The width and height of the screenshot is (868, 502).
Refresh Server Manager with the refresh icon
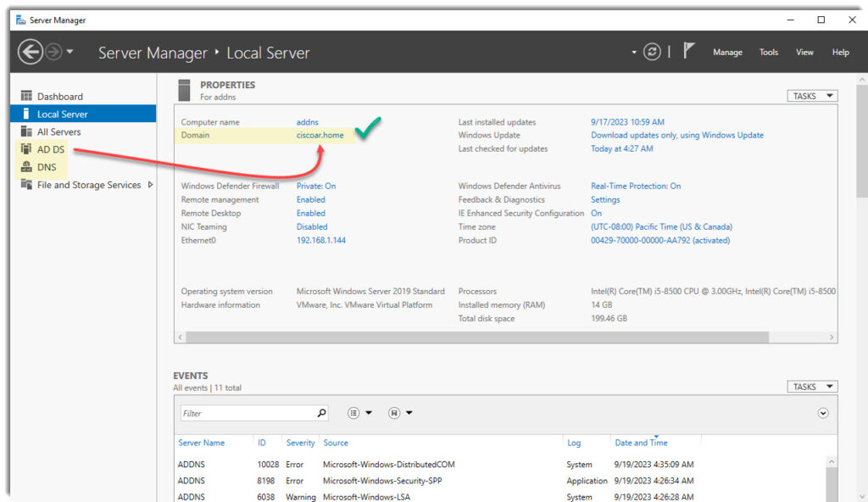pyautogui.click(x=652, y=52)
